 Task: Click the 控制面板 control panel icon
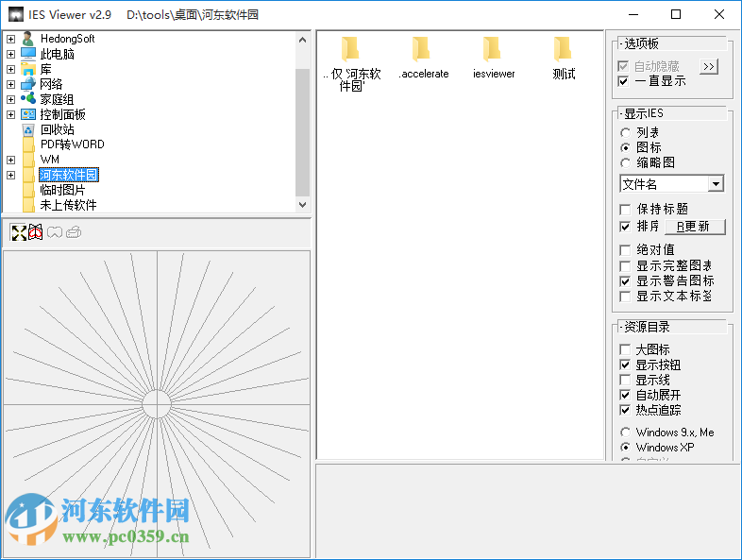[28, 114]
